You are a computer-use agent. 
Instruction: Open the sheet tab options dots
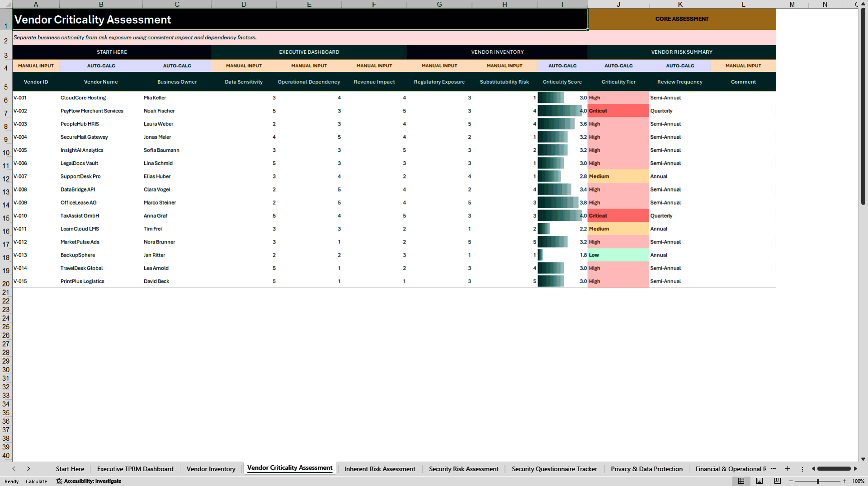(x=802, y=469)
